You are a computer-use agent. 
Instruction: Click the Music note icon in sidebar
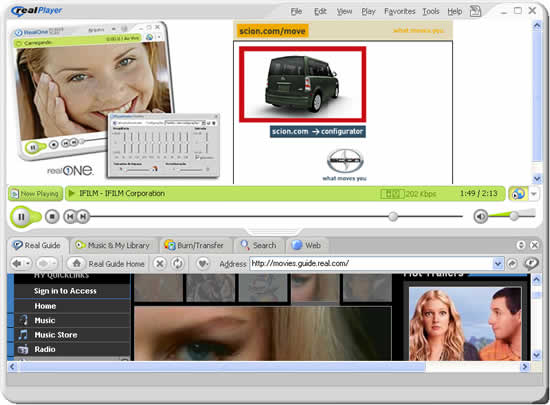click(x=24, y=320)
